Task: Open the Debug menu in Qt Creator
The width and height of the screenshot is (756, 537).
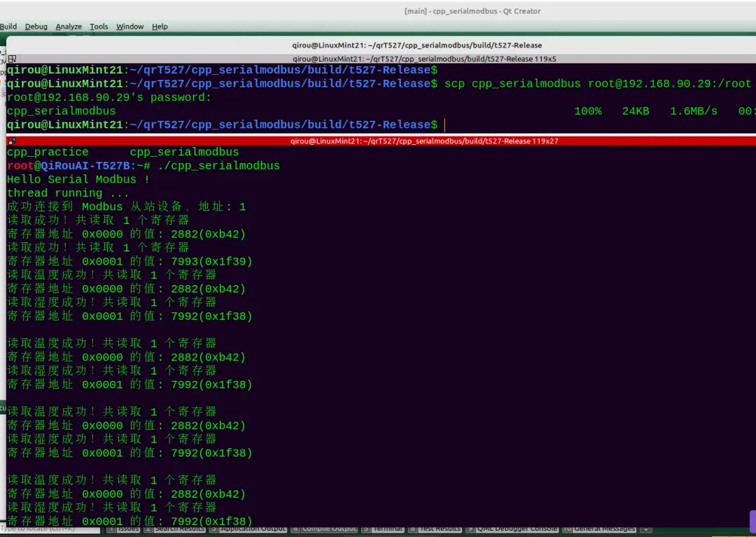Action: click(x=36, y=27)
